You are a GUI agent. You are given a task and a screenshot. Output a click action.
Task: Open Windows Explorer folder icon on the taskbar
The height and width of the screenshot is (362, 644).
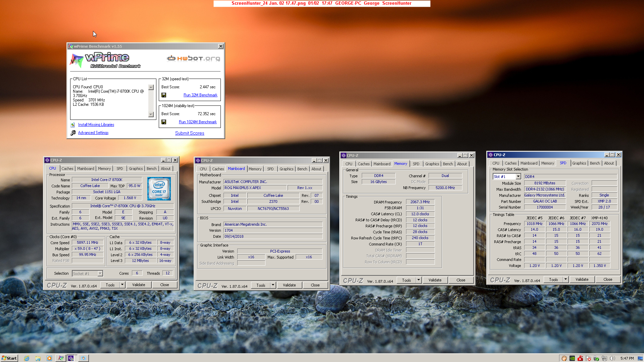coord(38,358)
